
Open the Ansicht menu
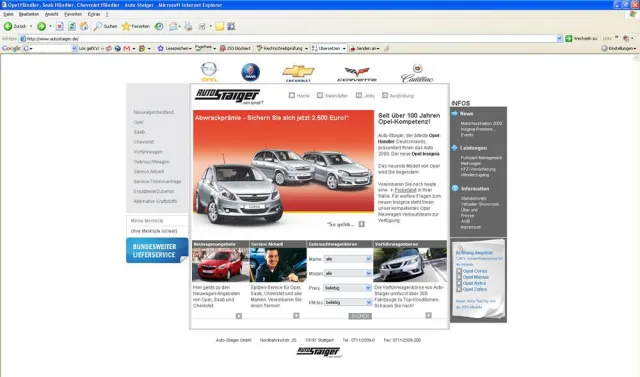51,14
